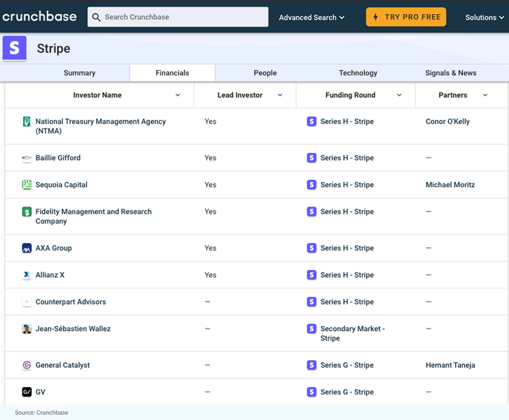Image resolution: width=509 pixels, height=420 pixels.
Task: Open National Treasury Management Agency link
Action: [x=101, y=126]
